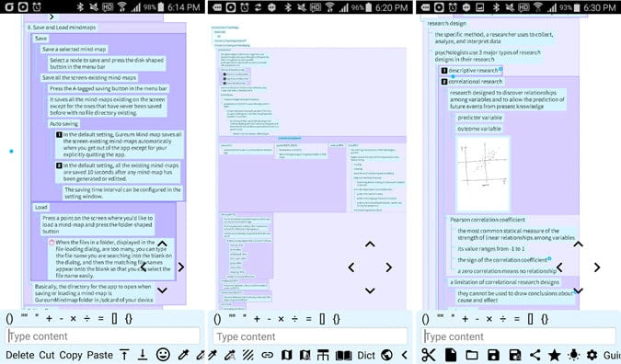Select the 'Pearson correlation coefficient' node
621x364 pixels.
(x=488, y=220)
